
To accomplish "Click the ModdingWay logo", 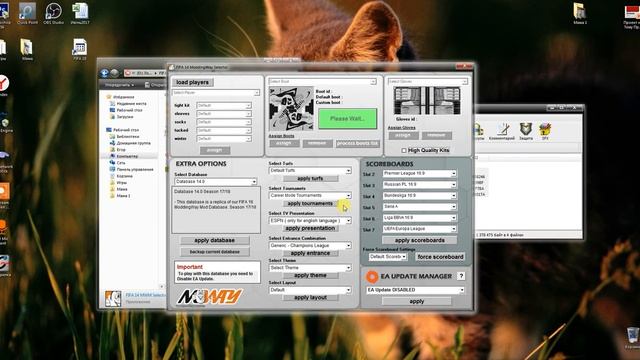I will (x=210, y=297).
